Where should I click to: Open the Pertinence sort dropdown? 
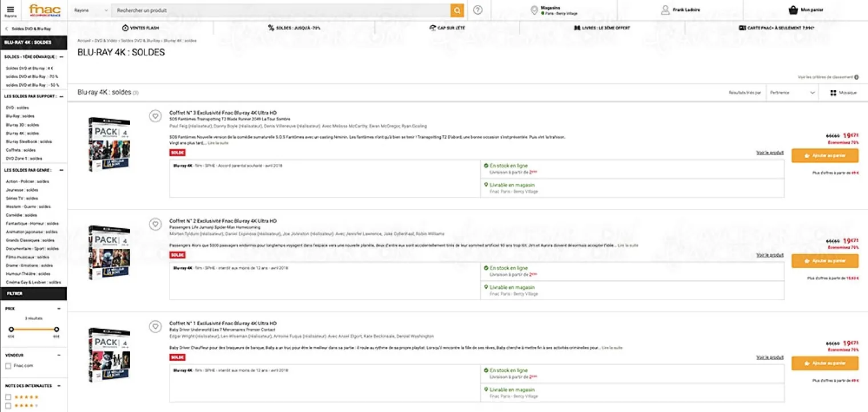pos(792,93)
